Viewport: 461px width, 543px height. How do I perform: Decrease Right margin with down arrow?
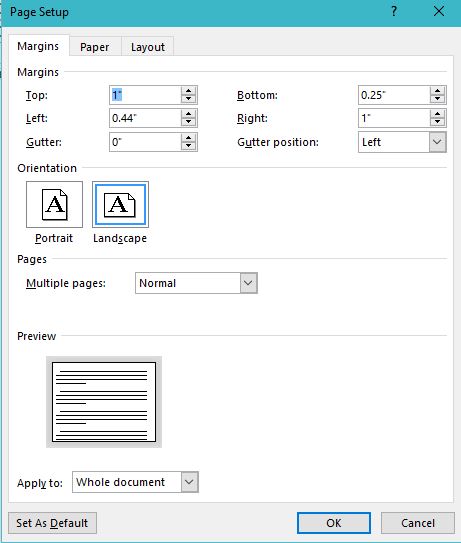click(437, 122)
